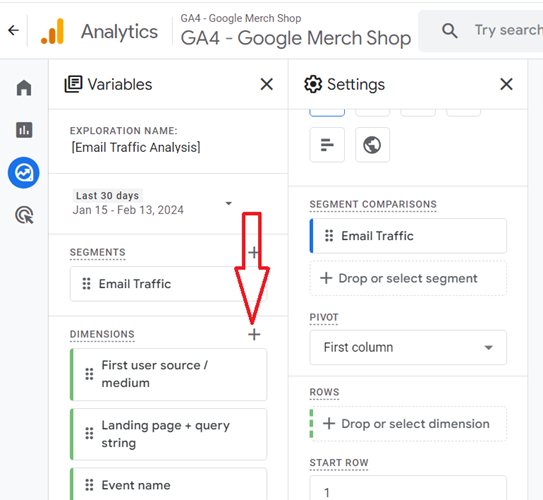
Task: Click the Settings gear icon
Action: click(x=313, y=84)
